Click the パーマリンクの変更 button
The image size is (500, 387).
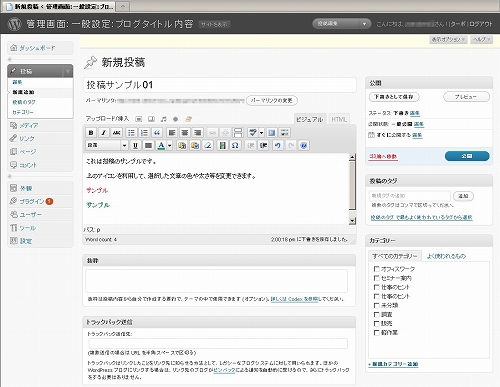pos(272,100)
